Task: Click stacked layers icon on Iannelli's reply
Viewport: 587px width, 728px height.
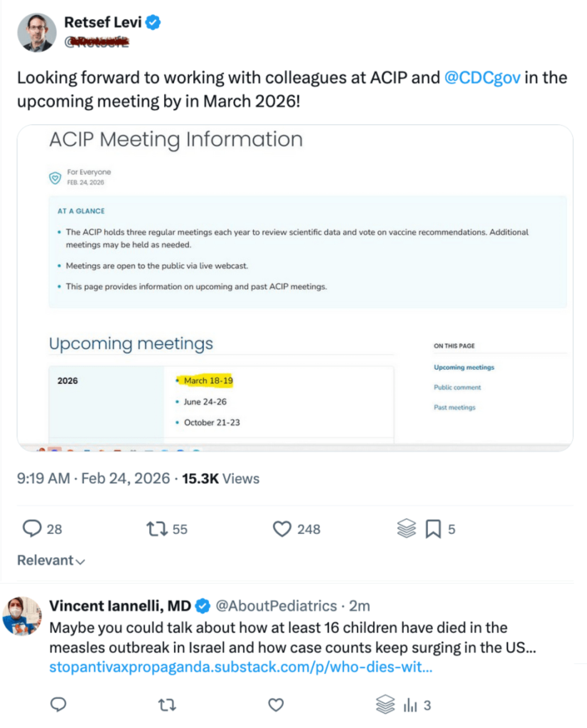Action: (x=385, y=704)
